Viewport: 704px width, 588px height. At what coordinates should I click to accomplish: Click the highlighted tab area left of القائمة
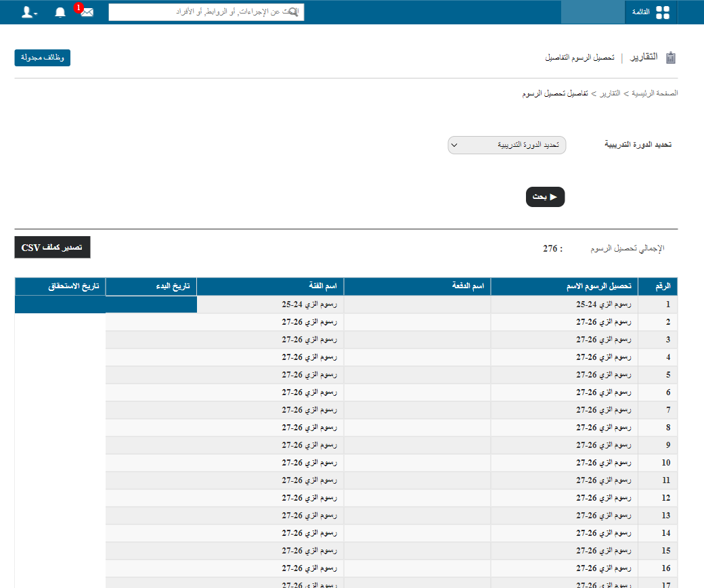(x=593, y=12)
